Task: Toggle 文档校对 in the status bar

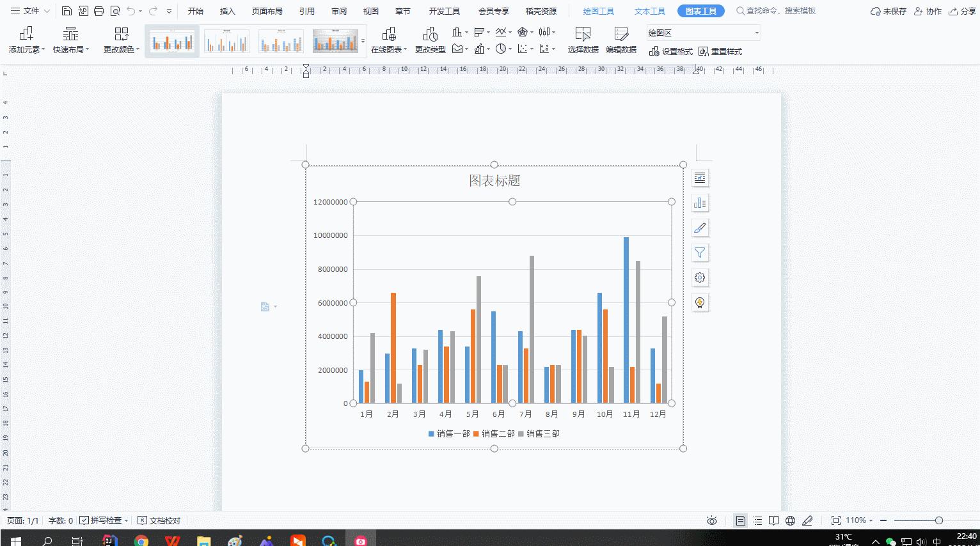Action: [159, 520]
